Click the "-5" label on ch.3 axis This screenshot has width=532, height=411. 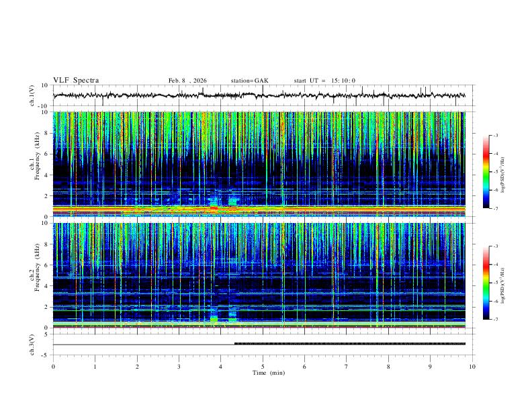coord(46,355)
